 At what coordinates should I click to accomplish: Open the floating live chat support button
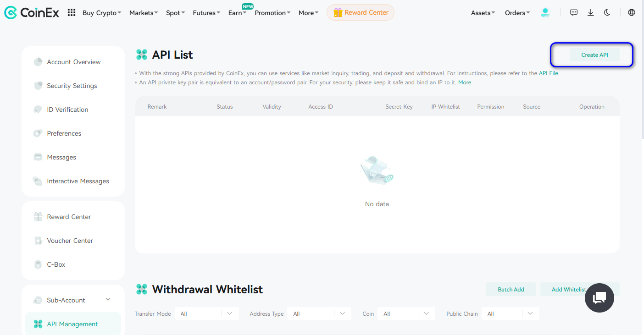(599, 298)
